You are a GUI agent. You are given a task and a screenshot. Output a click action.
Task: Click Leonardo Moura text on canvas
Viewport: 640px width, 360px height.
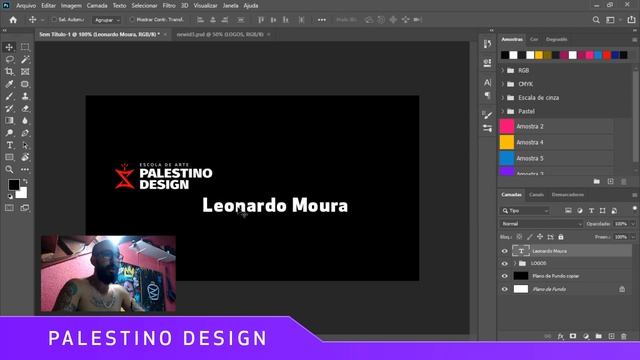tap(275, 205)
